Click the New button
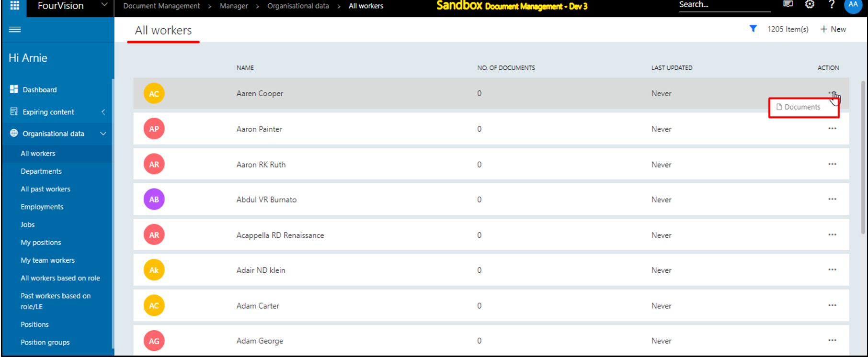 pos(833,29)
